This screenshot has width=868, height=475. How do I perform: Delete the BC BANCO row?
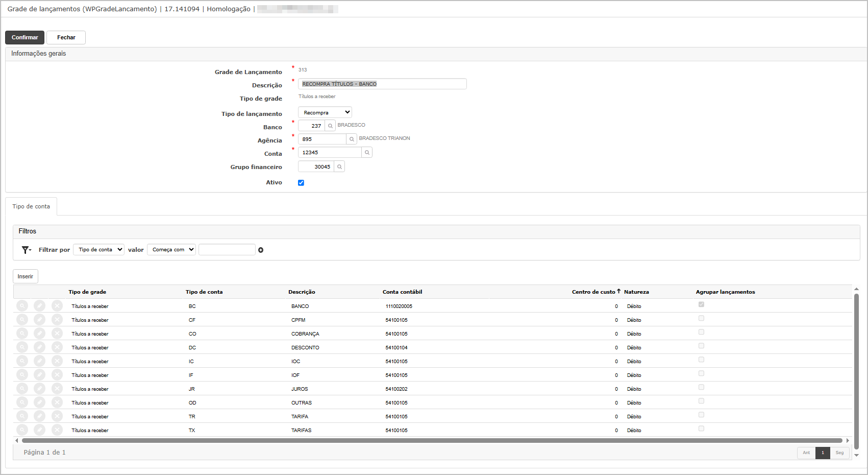(x=57, y=306)
